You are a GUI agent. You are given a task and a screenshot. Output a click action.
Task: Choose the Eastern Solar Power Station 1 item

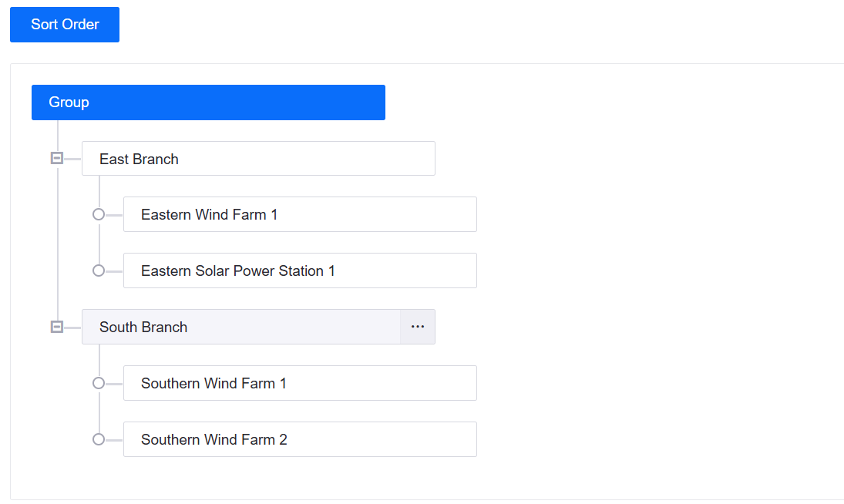click(300, 270)
